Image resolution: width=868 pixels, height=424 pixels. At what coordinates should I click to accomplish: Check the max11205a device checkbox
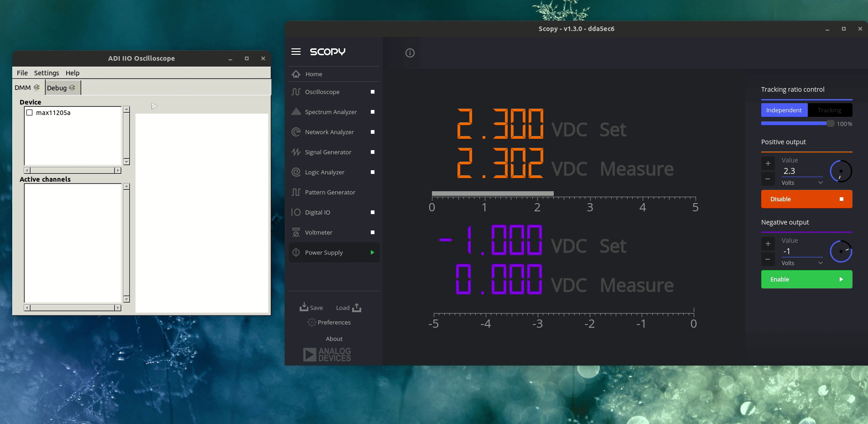click(30, 113)
